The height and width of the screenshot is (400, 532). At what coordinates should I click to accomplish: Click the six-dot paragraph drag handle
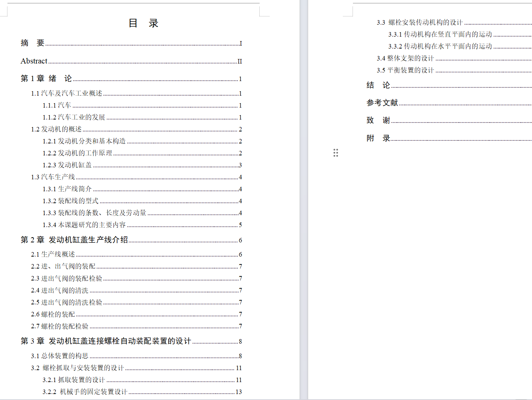336,153
